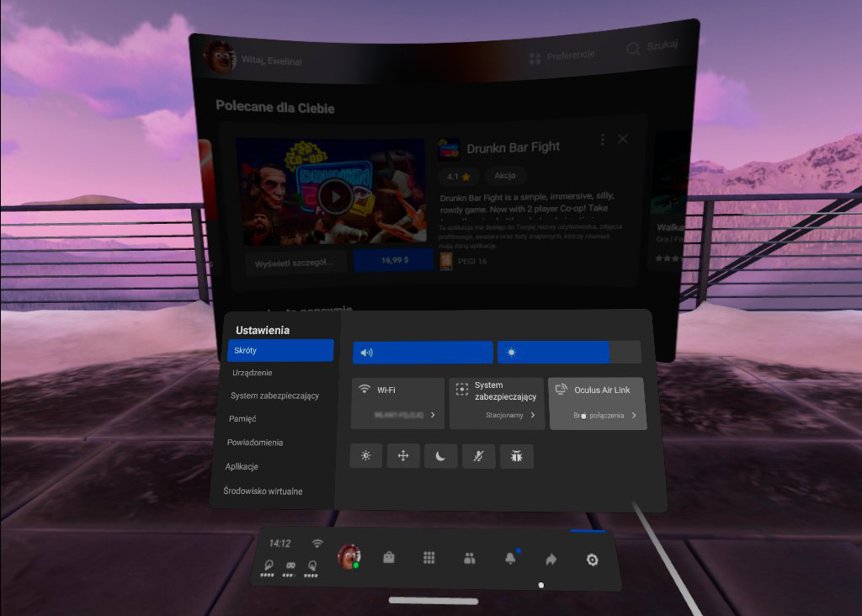862x616 pixels.
Task: Open the People icon in taskbar
Action: coord(469,558)
